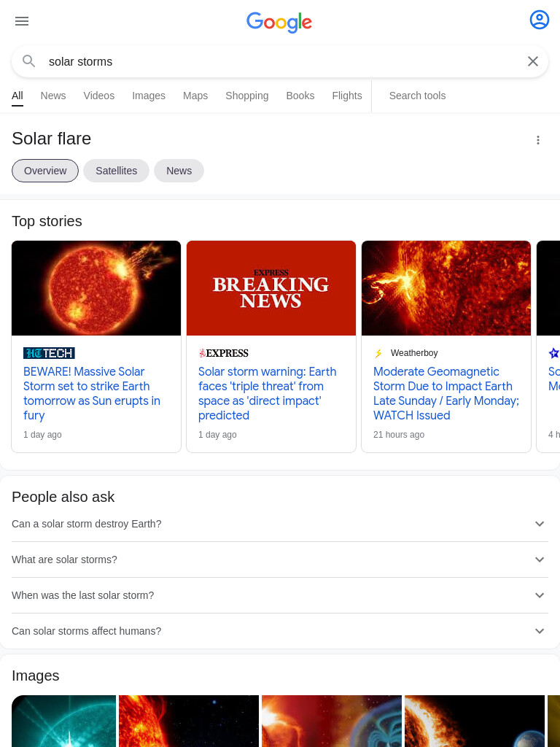The height and width of the screenshot is (747, 560).
Task: Click the Express Breaking News thumbnail
Action: pyautogui.click(x=271, y=288)
